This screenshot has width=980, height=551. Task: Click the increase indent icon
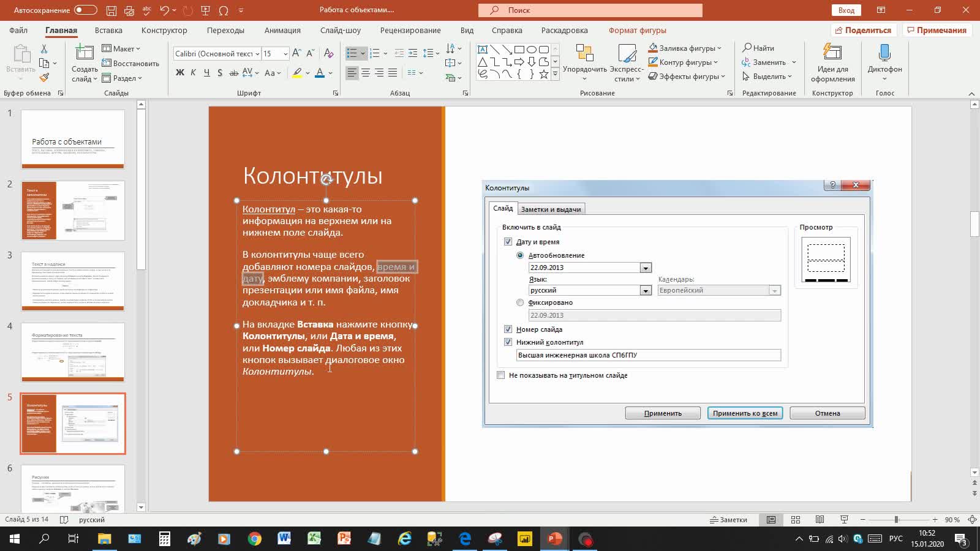[413, 53]
